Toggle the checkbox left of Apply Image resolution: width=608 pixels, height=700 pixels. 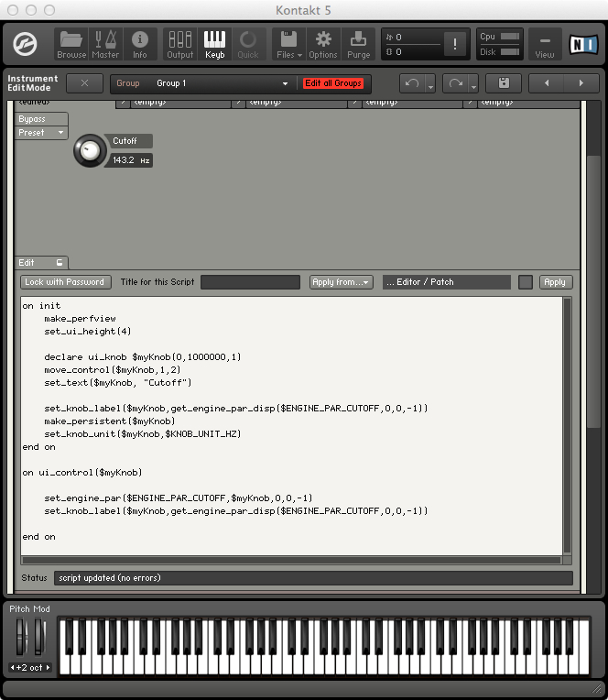[x=526, y=282]
